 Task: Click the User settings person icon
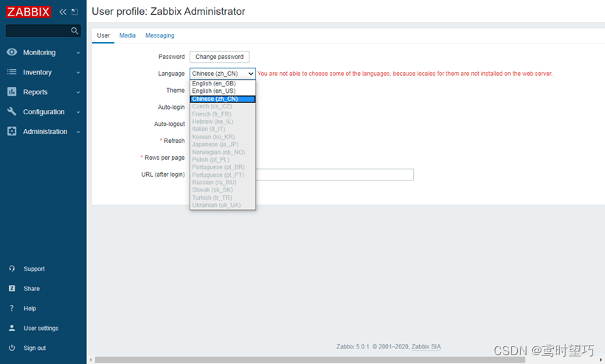tap(12, 328)
